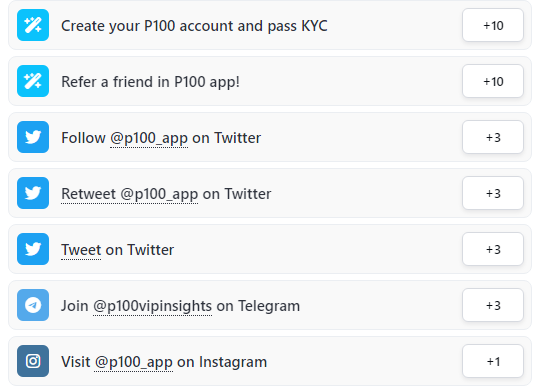The image size is (540, 392).
Task: Click the +1 button for Visit on Instagram
Action: tap(493, 361)
